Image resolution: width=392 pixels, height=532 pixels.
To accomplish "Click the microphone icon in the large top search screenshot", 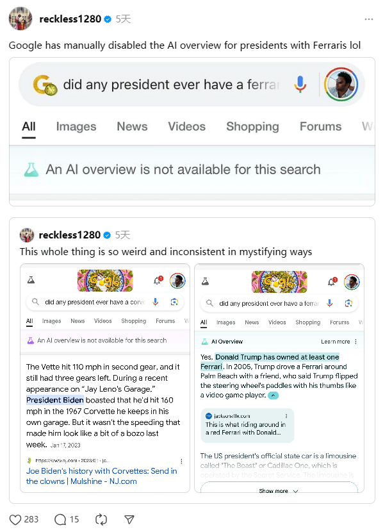I will pos(300,84).
